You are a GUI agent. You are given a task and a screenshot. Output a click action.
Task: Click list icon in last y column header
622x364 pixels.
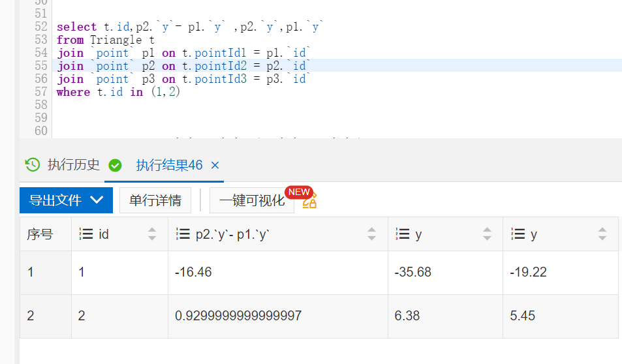(518, 234)
